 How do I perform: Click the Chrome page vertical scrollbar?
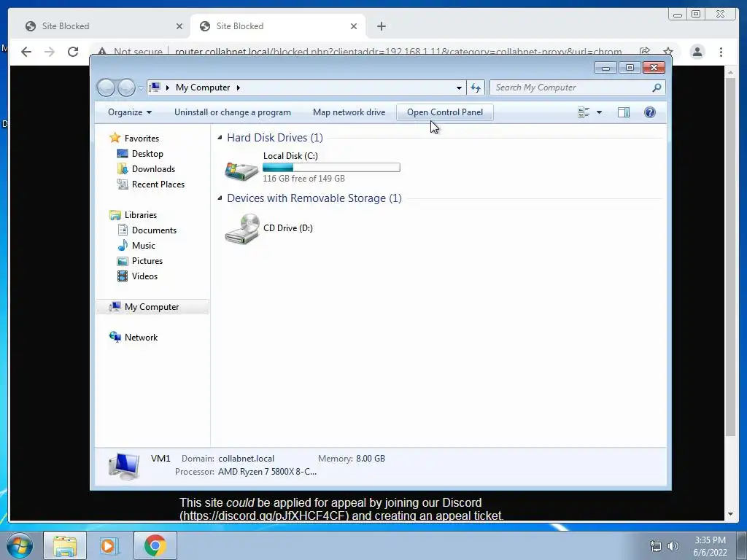[730, 257]
